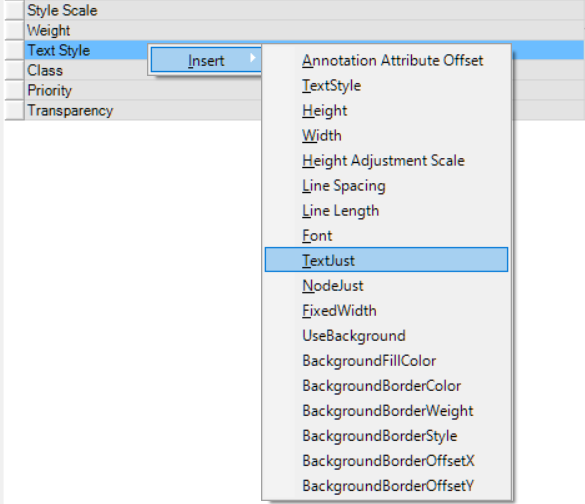Select BackgroundBorderWeight item
The image size is (585, 504).
[386, 410]
